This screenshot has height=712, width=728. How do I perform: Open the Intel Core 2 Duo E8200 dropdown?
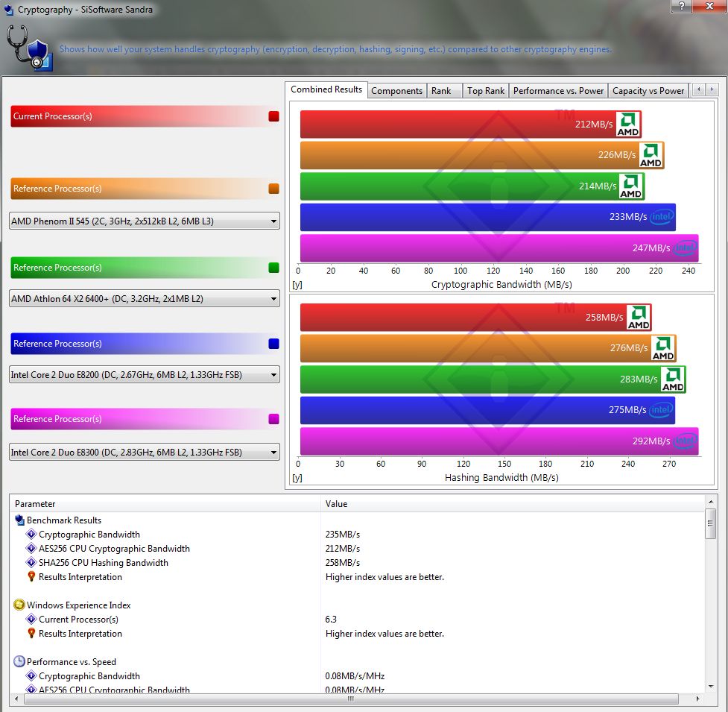145,375
